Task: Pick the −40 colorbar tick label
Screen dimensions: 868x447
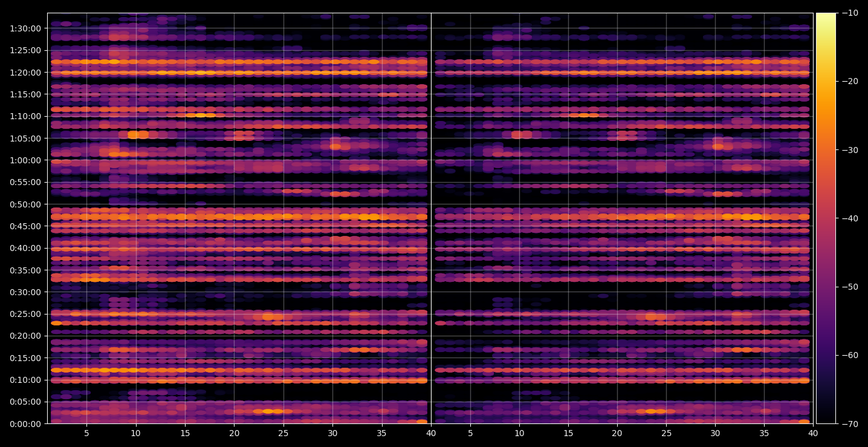Action: pos(850,218)
